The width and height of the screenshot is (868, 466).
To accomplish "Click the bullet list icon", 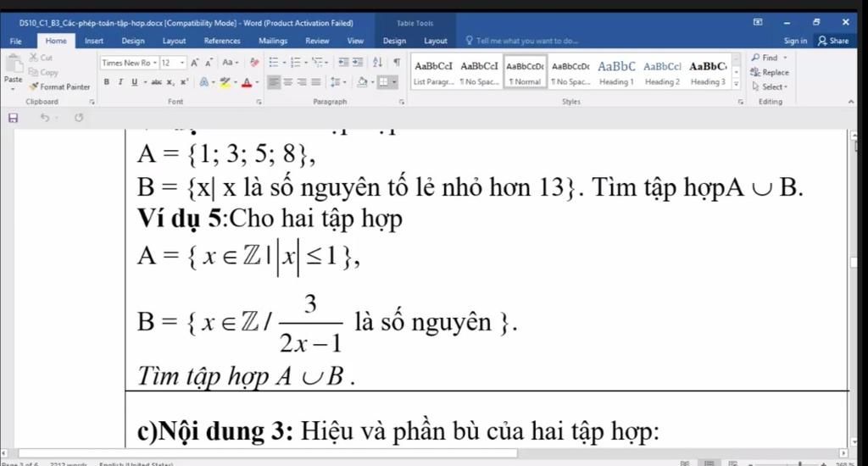I will point(274,62).
